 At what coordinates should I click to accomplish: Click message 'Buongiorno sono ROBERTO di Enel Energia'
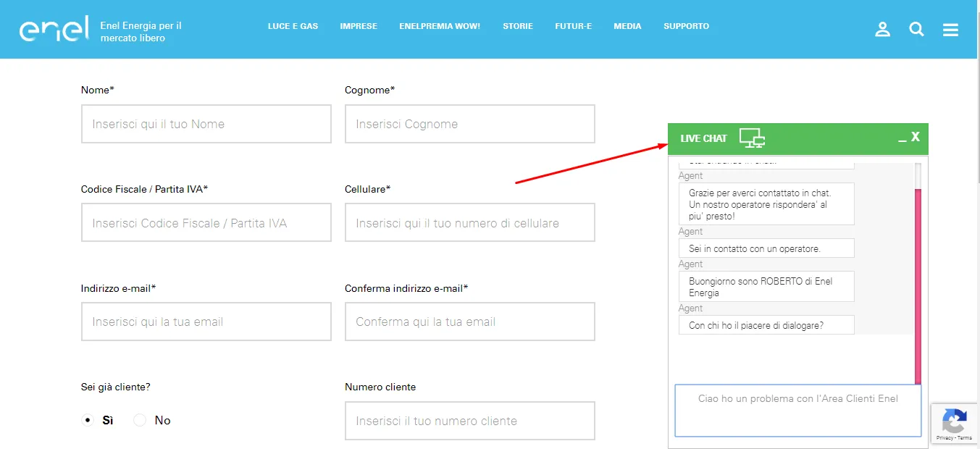(x=766, y=287)
